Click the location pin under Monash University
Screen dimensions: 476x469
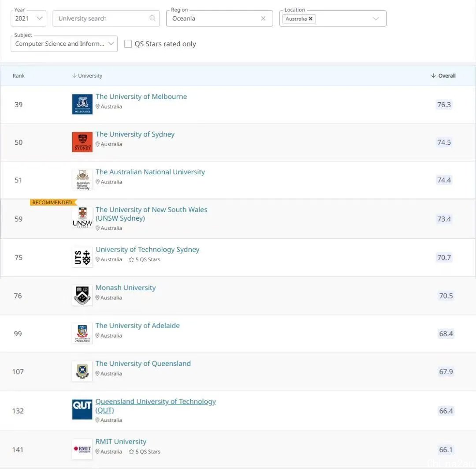[x=97, y=297]
